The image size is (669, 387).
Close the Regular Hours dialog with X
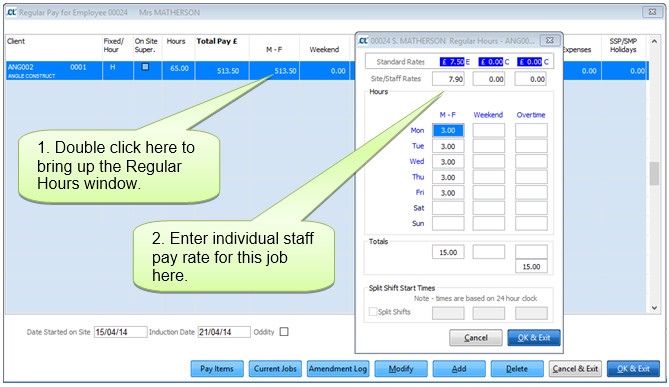pyautogui.click(x=550, y=40)
